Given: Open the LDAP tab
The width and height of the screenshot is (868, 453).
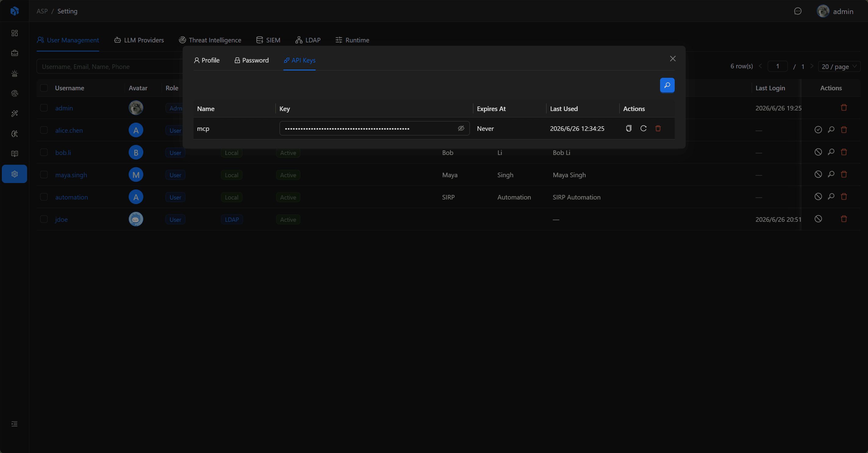Looking at the screenshot, I should [308, 40].
